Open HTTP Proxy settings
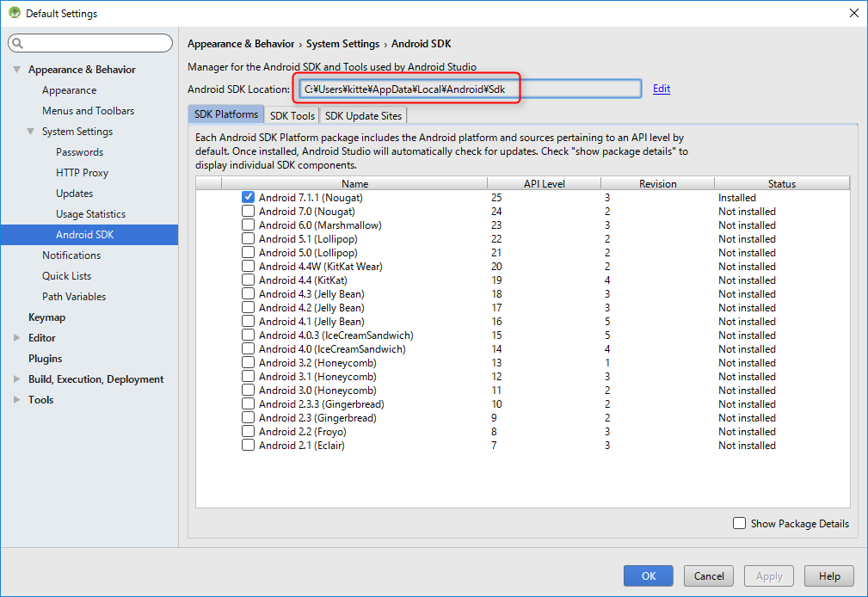The height and width of the screenshot is (597, 868). click(x=82, y=173)
